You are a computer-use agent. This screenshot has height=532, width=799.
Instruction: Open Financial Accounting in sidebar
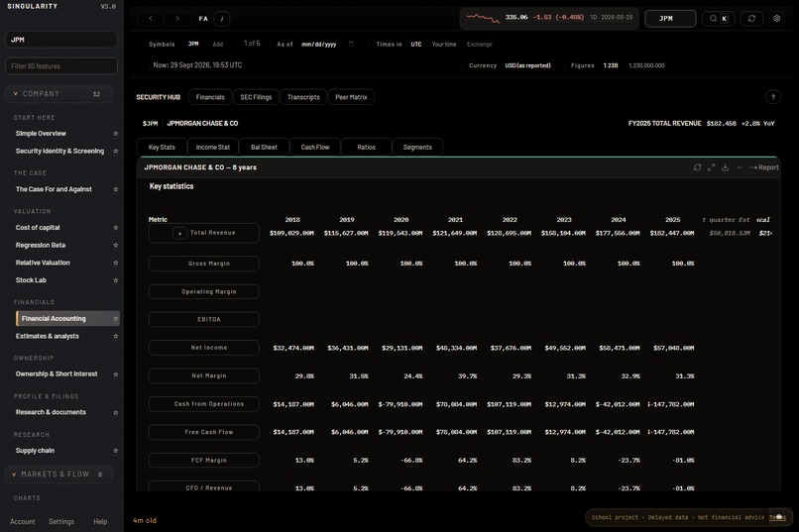[x=67, y=319]
